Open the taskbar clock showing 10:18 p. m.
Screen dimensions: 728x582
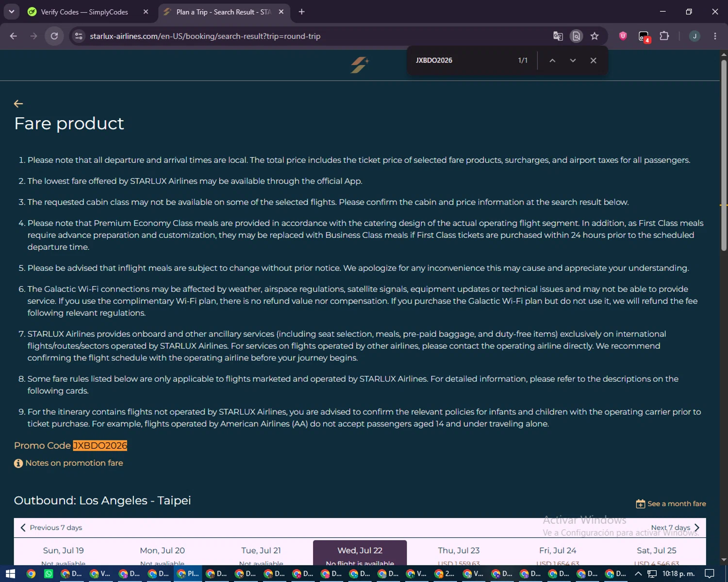[x=678, y=574]
